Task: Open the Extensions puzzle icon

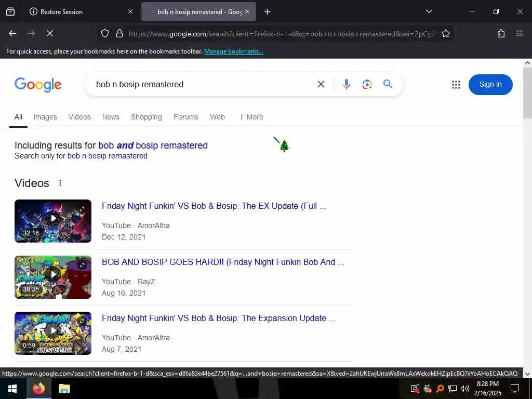Action: pyautogui.click(x=501, y=33)
